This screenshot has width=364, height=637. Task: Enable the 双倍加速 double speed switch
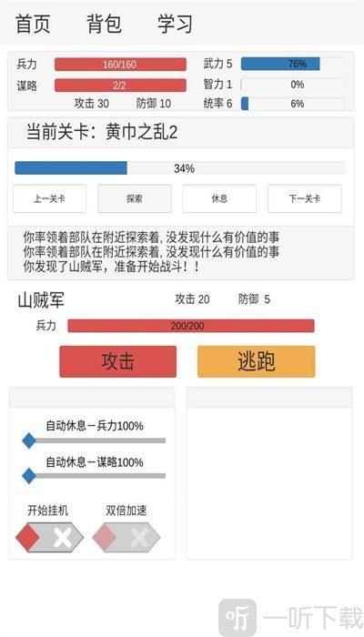[126, 537]
